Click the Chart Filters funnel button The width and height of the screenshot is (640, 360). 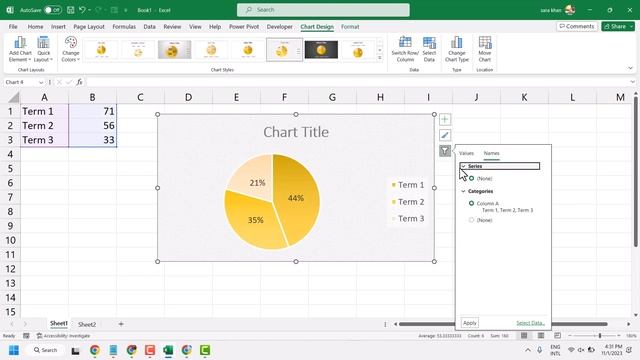[x=445, y=151]
